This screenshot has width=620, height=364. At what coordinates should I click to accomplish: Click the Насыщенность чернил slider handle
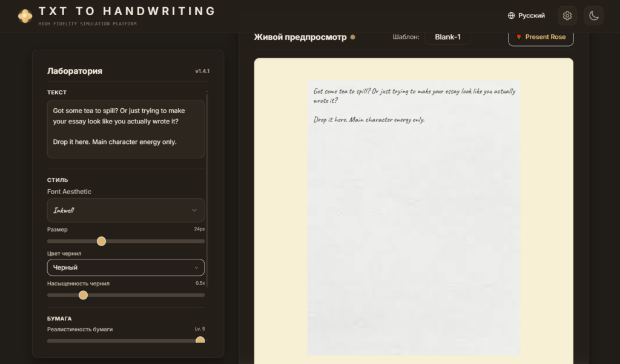coord(83,295)
